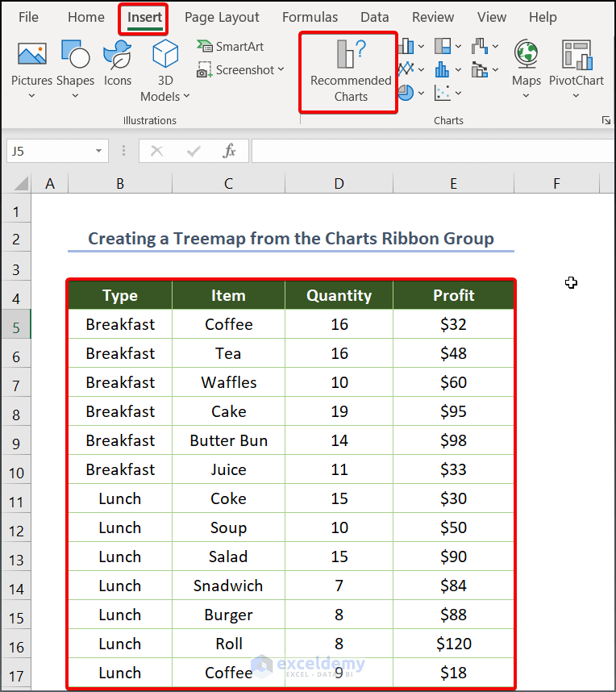Open the View tab

(x=492, y=17)
